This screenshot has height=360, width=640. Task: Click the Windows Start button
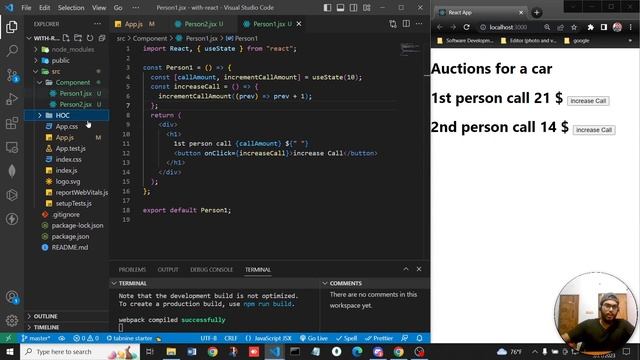tap(9, 351)
